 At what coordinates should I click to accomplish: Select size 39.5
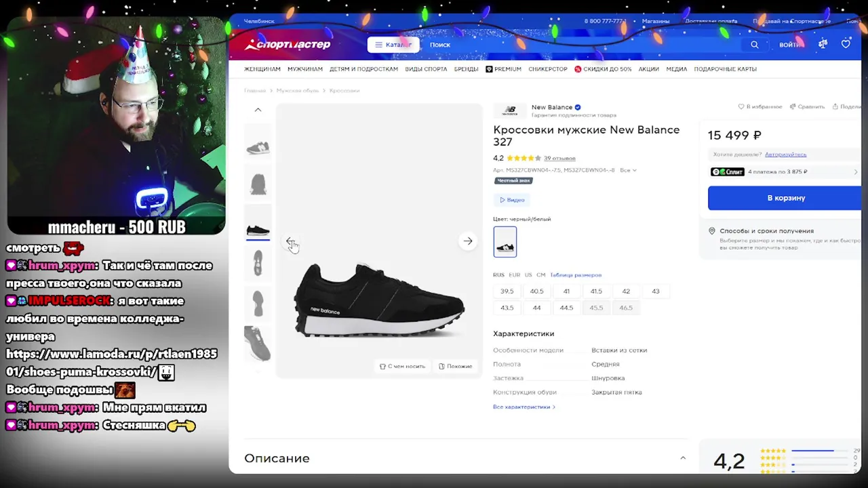[x=507, y=291]
